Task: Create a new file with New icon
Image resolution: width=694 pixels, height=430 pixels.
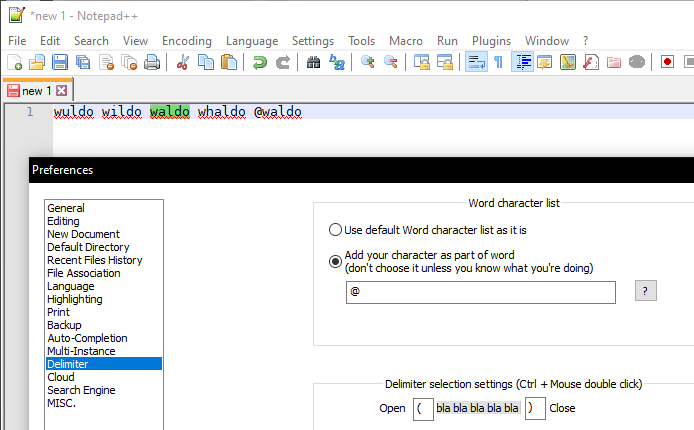Action: point(14,62)
